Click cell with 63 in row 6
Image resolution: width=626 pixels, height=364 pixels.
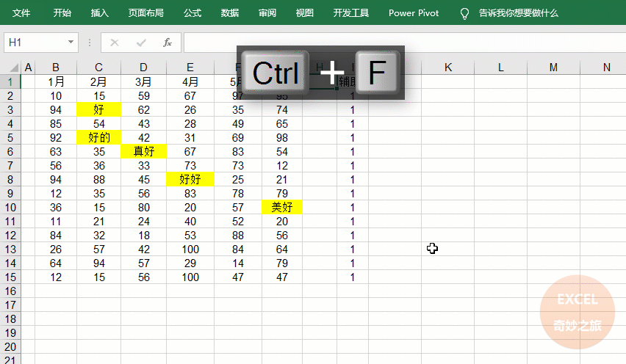56,151
